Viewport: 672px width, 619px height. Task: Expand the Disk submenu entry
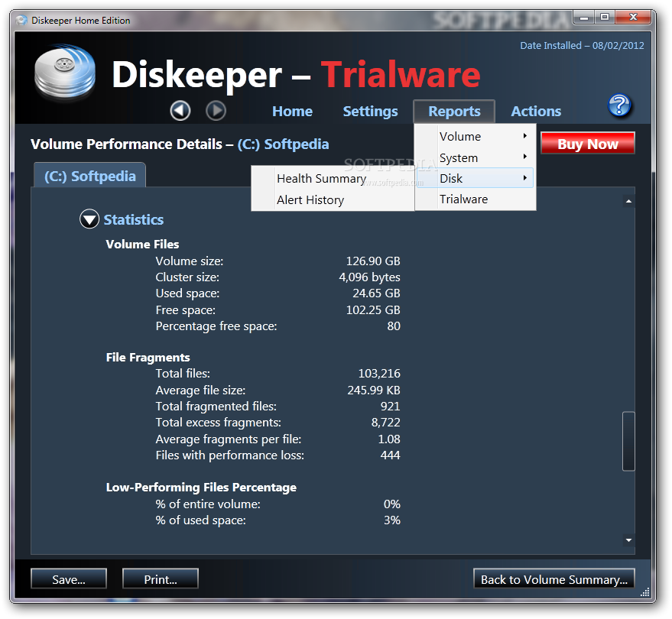pyautogui.click(x=475, y=178)
